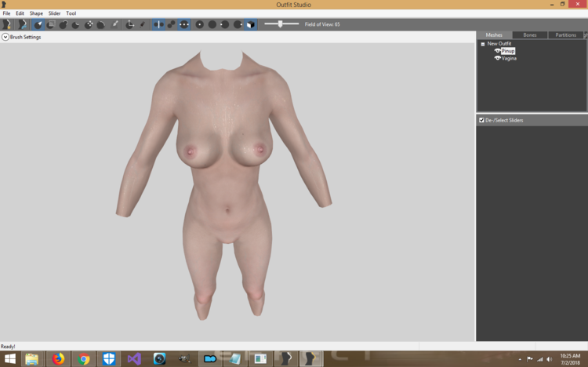Viewport: 588px width, 367px height.
Task: Show hidden system tray icons arrow
Action: [520, 359]
